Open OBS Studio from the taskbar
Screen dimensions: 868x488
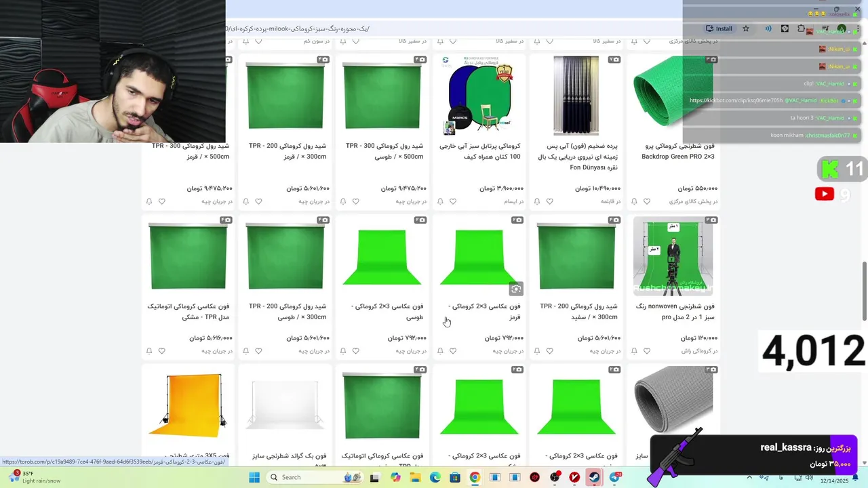click(555, 477)
